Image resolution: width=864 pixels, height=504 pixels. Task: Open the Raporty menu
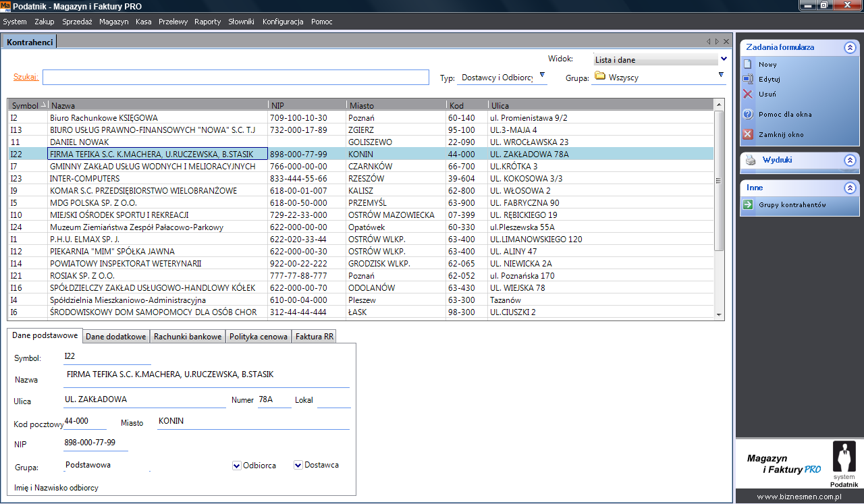tap(207, 22)
